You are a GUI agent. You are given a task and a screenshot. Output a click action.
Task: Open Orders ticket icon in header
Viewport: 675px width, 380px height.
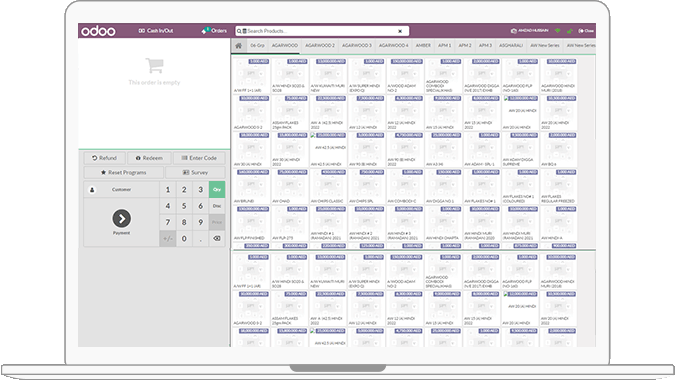click(205, 31)
